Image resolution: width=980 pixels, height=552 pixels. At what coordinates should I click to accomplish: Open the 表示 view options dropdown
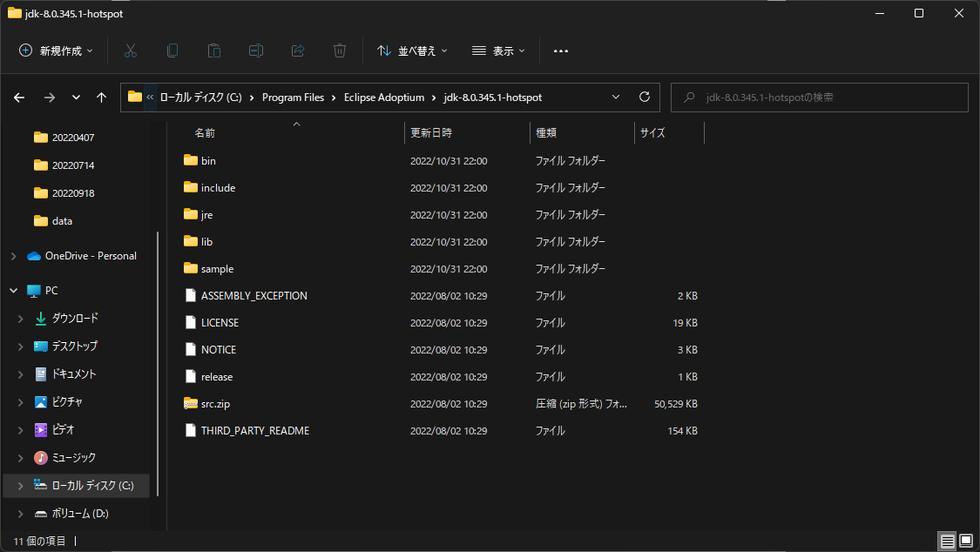tap(497, 50)
